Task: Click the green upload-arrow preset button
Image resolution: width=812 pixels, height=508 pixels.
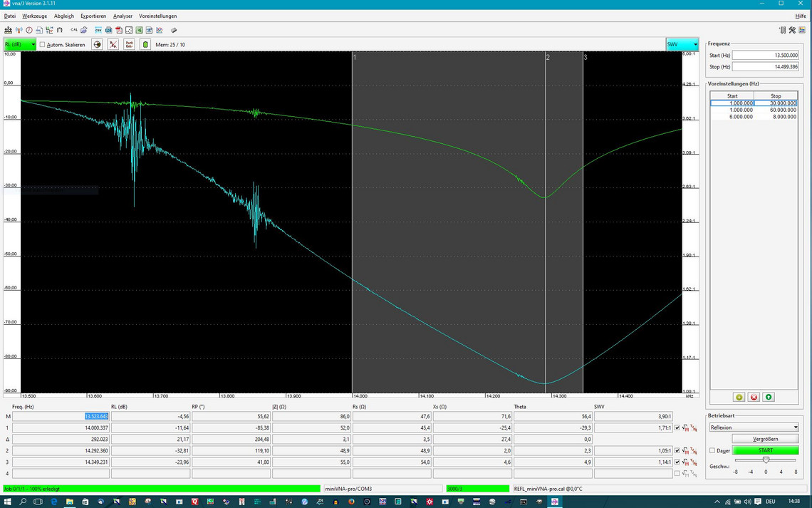Action: point(769,397)
